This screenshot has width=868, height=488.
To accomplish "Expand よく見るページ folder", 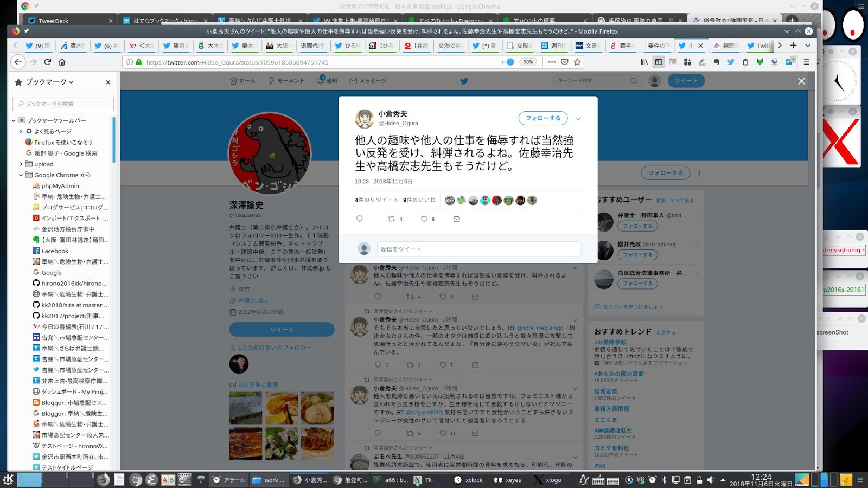I will pyautogui.click(x=21, y=131).
